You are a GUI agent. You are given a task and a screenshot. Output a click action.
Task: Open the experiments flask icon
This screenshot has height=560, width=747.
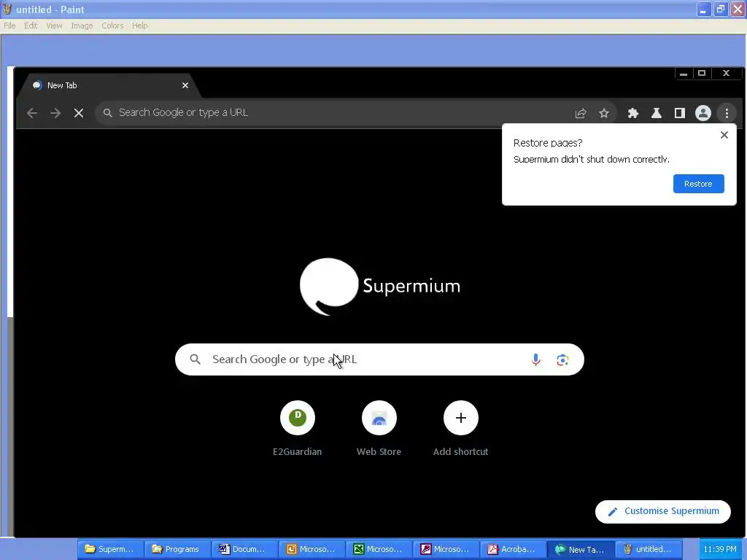click(x=657, y=113)
